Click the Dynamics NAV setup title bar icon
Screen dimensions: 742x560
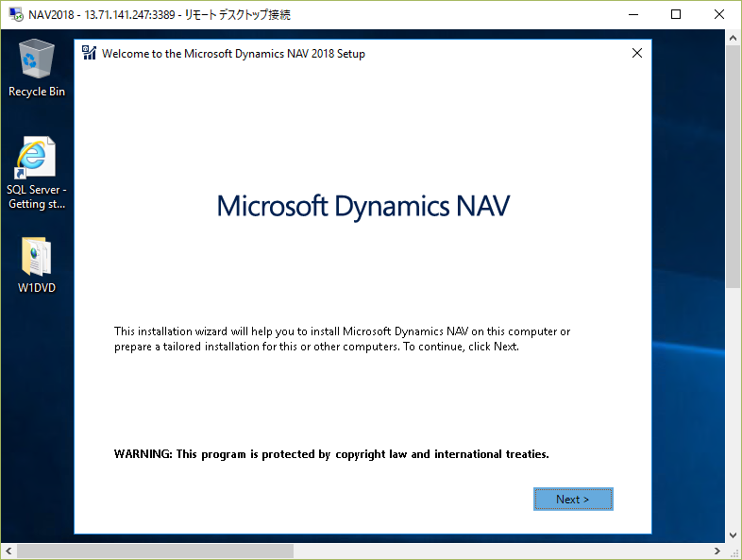(89, 53)
